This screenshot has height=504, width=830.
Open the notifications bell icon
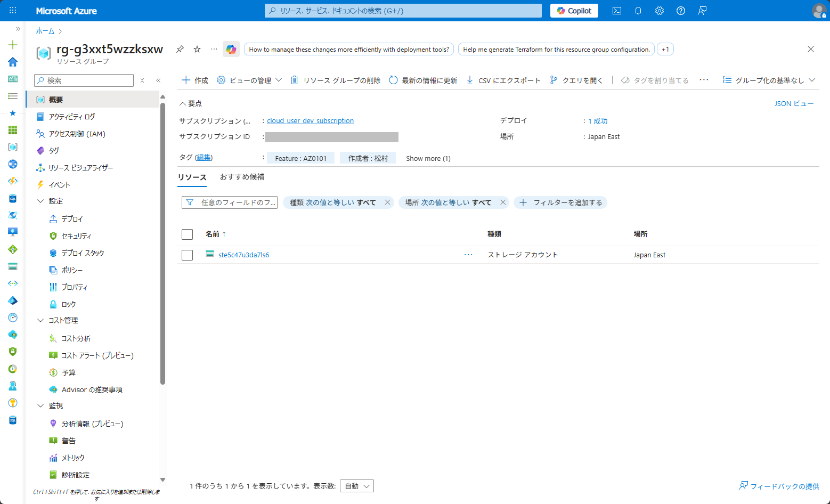638,11
